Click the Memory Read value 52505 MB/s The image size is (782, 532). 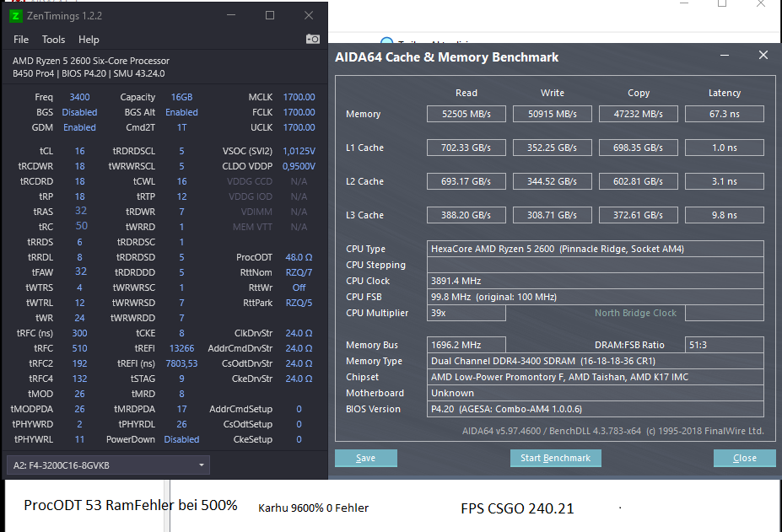[x=467, y=114]
